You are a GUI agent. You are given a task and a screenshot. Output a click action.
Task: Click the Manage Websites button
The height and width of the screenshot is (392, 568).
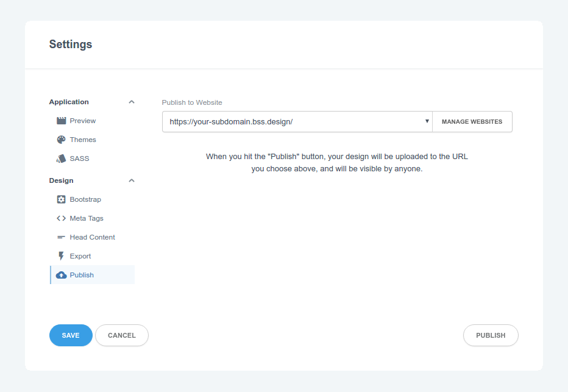click(472, 122)
